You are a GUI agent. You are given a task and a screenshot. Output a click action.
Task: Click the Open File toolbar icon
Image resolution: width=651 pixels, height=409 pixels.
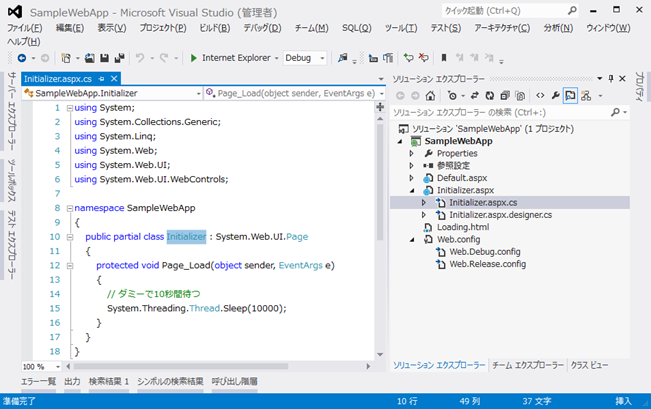(x=90, y=58)
